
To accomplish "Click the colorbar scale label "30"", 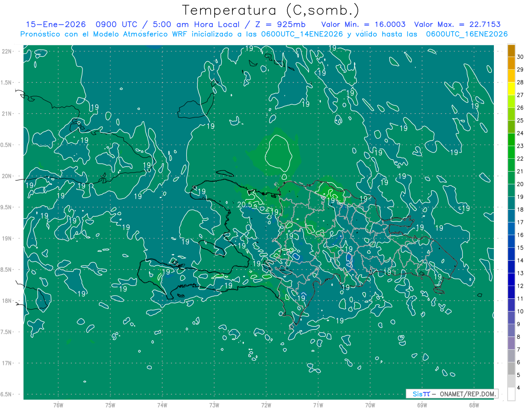I will [520, 56].
